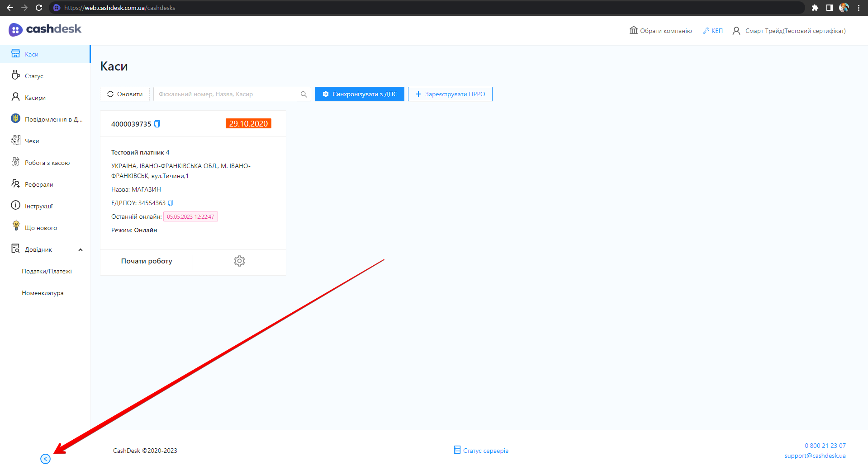Open the Статус sidebar item
The width and height of the screenshot is (868, 470).
34,76
